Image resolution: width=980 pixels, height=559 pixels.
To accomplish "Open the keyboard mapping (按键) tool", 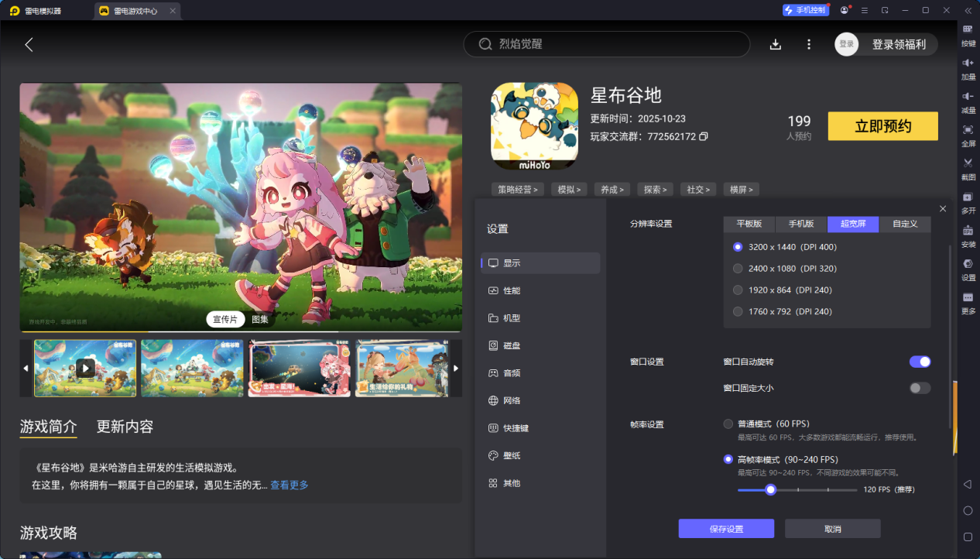I will pos(967,36).
